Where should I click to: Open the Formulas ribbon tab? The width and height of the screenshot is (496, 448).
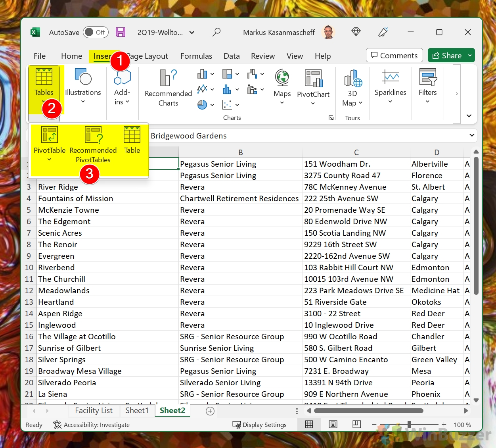click(196, 56)
